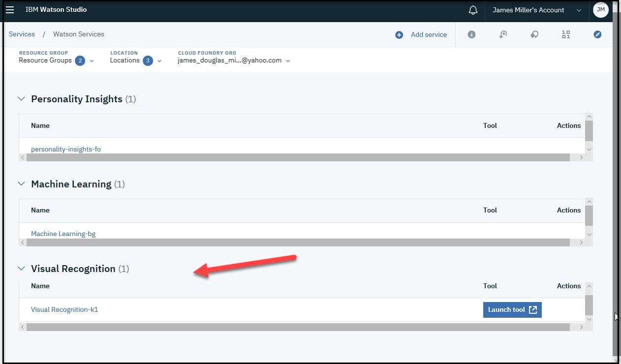621x364 pixels.
Task: Click the plus icon beside Add service
Action: (399, 35)
